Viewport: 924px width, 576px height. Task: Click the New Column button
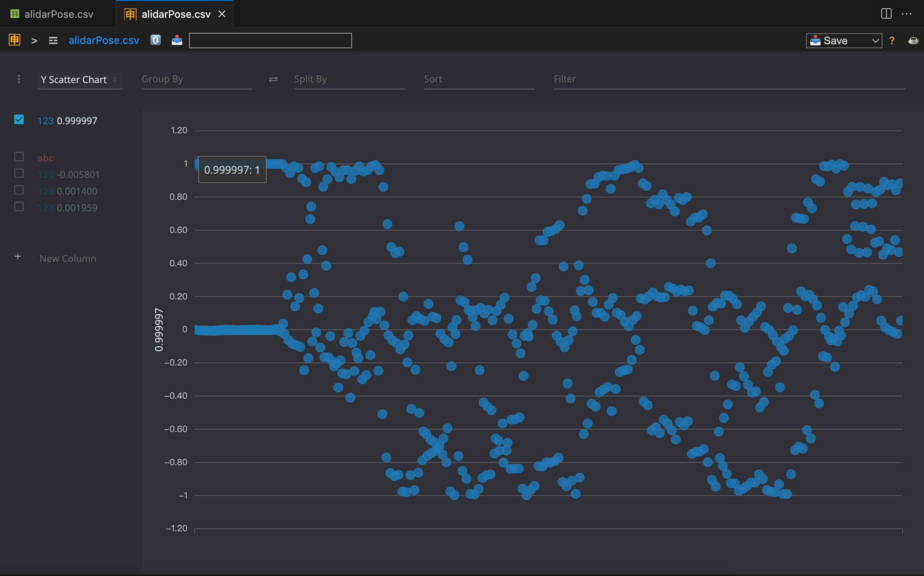68,258
